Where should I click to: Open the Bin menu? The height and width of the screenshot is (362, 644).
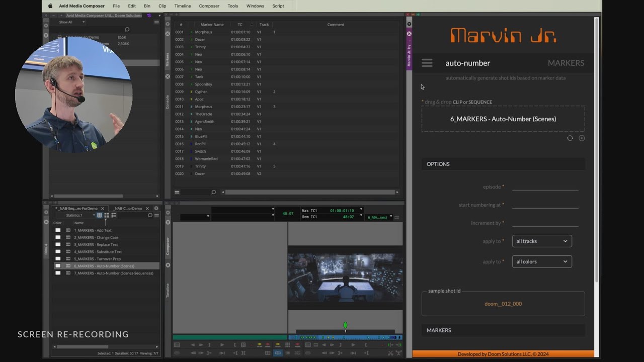click(x=147, y=6)
